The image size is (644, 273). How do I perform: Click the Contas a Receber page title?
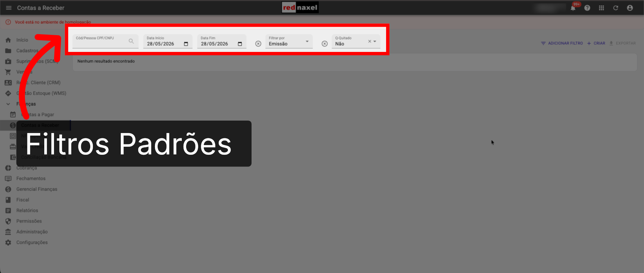point(41,8)
